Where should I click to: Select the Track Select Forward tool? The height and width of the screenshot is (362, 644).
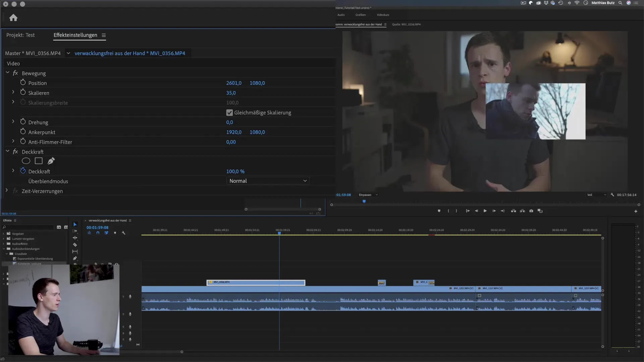(x=75, y=231)
